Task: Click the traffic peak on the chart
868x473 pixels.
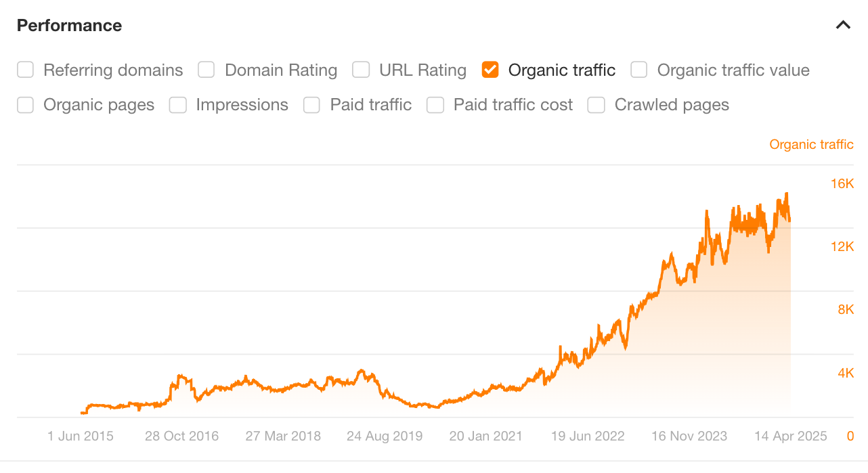Action: pyautogui.click(x=787, y=194)
